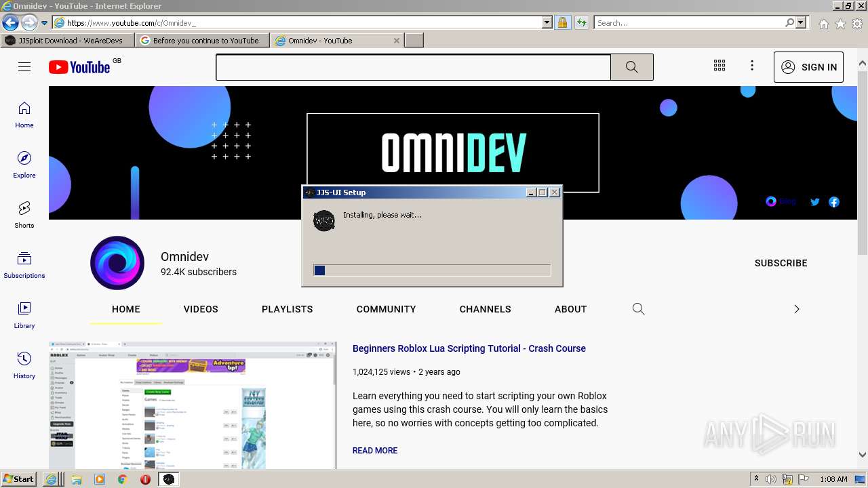
Task: Click the IE address bar URL field
Action: 297,22
